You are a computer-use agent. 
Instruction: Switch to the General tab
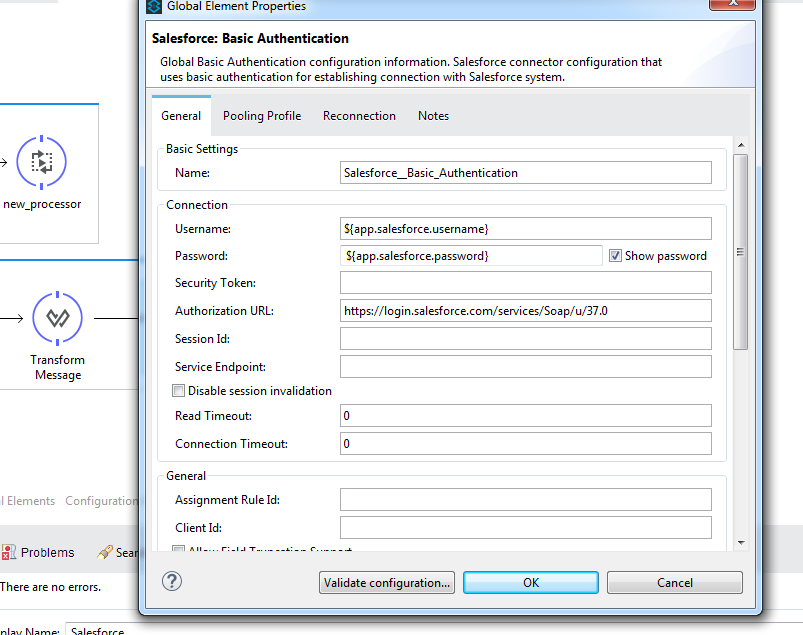click(x=181, y=116)
